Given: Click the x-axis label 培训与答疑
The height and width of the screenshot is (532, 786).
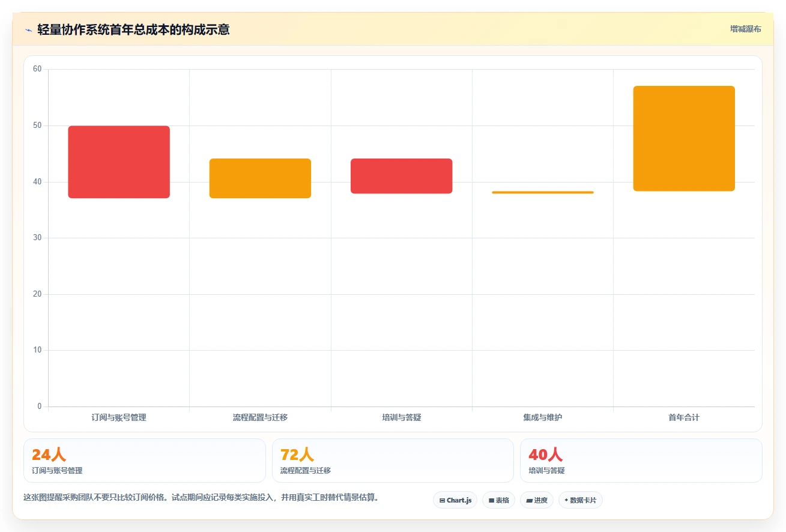Looking at the screenshot, I should coord(402,417).
